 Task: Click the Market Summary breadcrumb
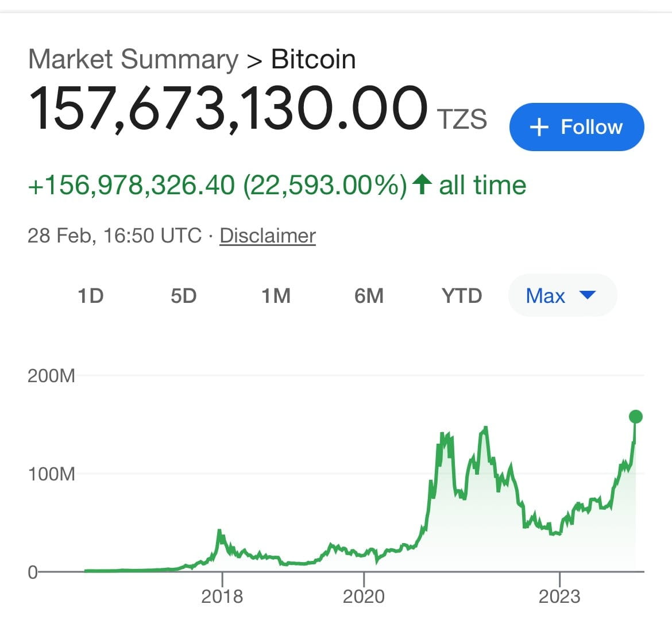click(134, 58)
